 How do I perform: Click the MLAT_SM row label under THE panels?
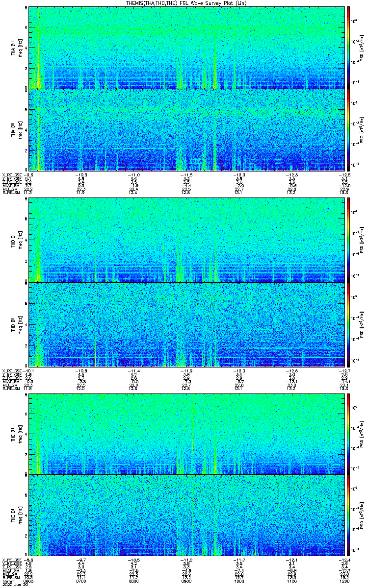pos(10,570)
